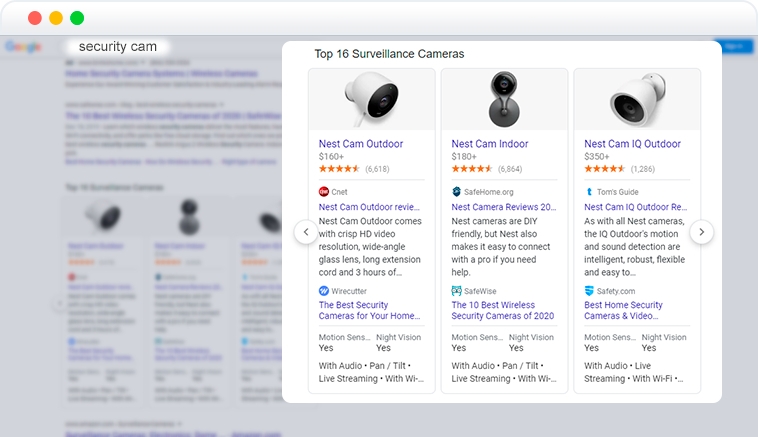Click Motion Sens label on Nest Cam Indoor card

477,337
